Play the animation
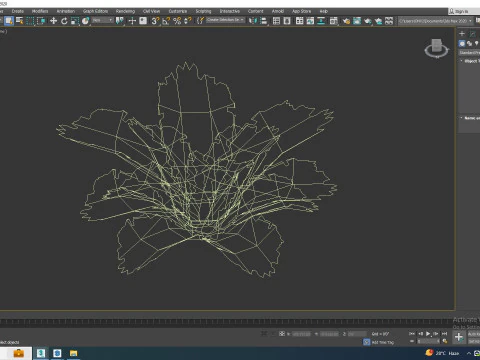 click(x=428, y=334)
